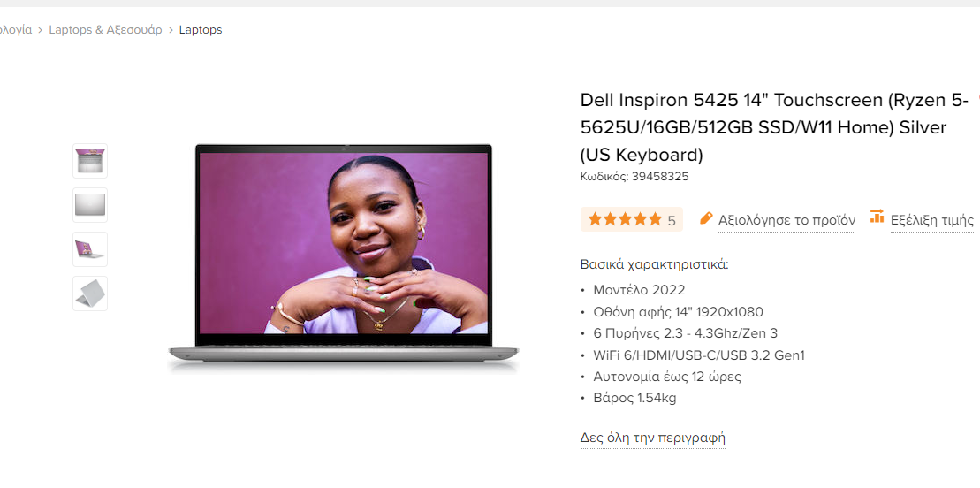Click the orange price chart icon
This screenshot has height=488, width=980.
[877, 216]
